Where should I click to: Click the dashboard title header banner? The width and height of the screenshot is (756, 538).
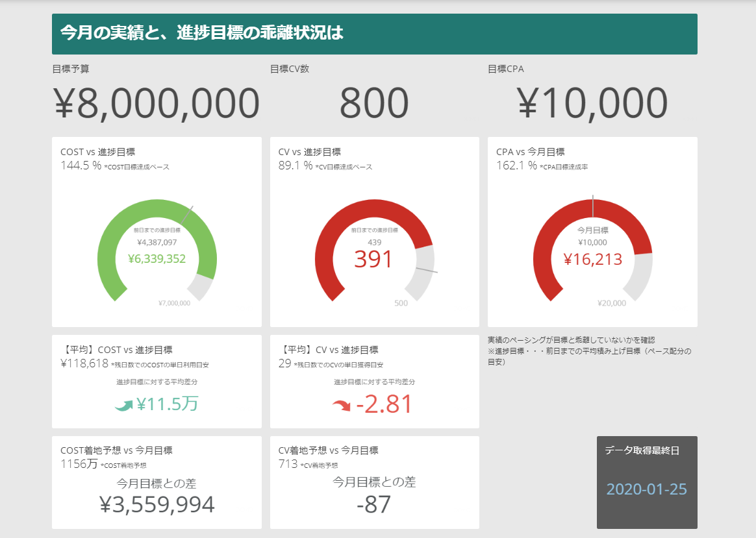point(374,34)
